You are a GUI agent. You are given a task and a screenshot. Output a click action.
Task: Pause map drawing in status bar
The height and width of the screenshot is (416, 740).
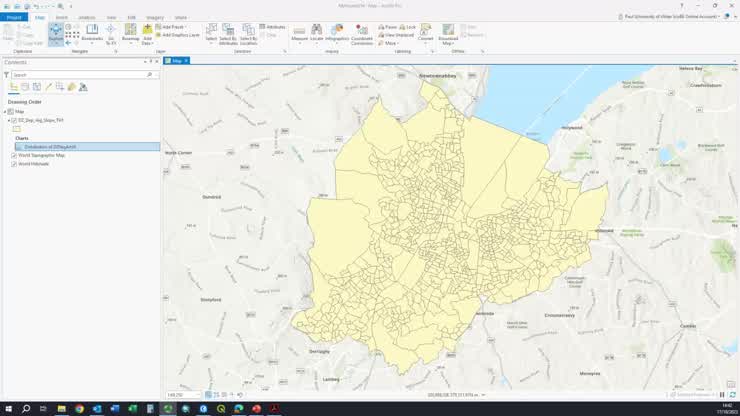point(722,395)
